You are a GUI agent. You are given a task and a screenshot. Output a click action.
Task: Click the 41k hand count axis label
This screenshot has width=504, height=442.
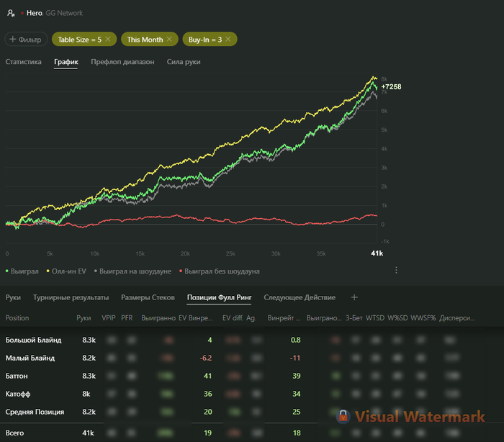click(x=377, y=253)
